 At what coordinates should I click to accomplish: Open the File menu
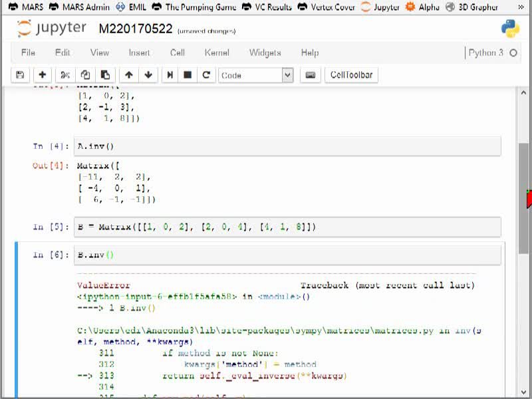(28, 53)
